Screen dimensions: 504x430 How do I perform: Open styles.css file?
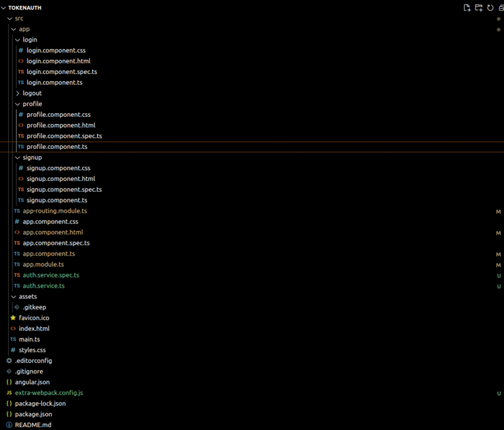click(32, 350)
